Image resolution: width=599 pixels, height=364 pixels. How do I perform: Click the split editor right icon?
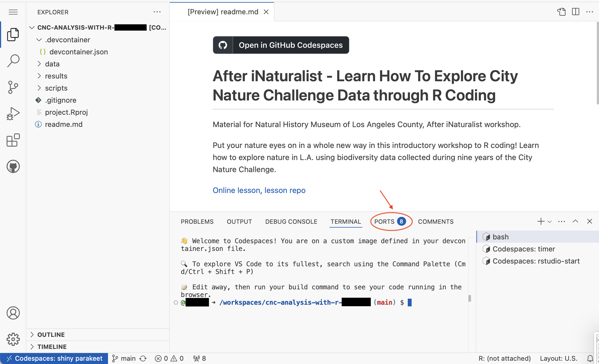575,12
